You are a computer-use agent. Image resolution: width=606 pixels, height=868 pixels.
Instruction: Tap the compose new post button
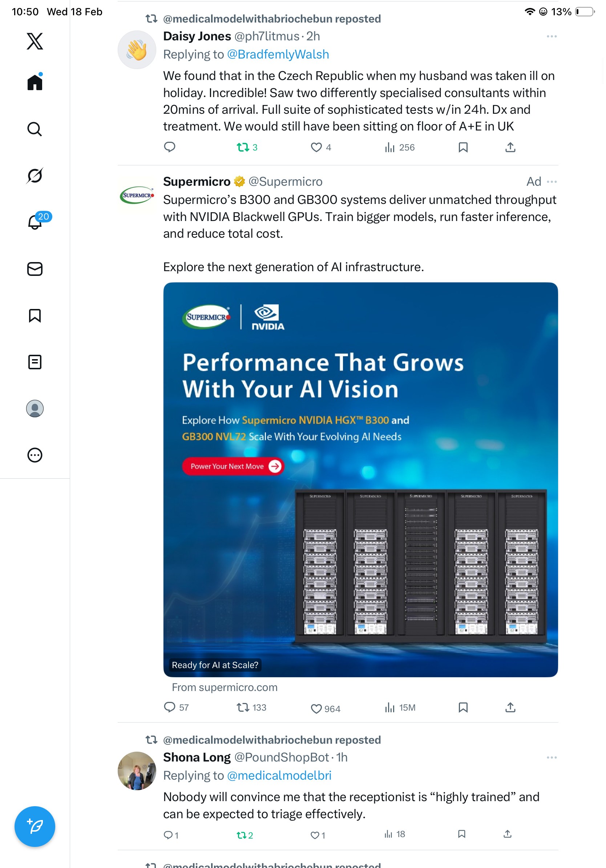click(35, 826)
